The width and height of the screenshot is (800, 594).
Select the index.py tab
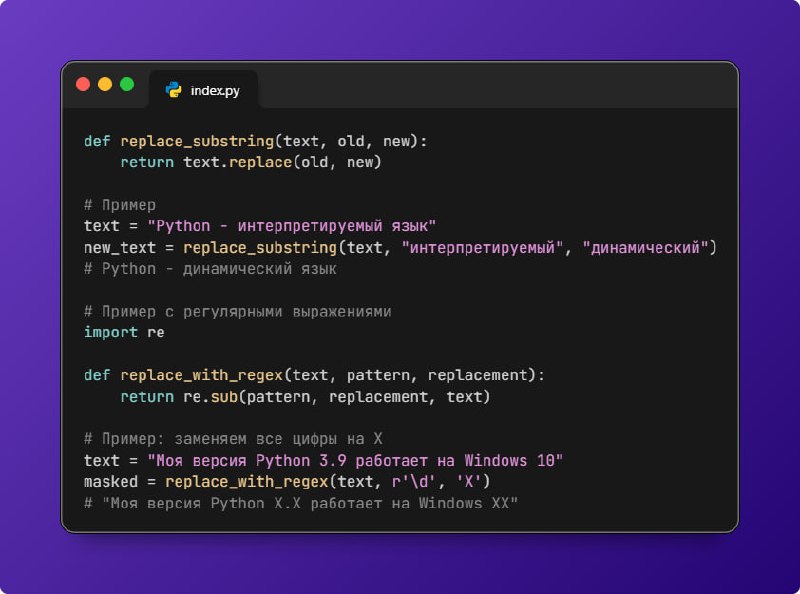pyautogui.click(x=203, y=90)
